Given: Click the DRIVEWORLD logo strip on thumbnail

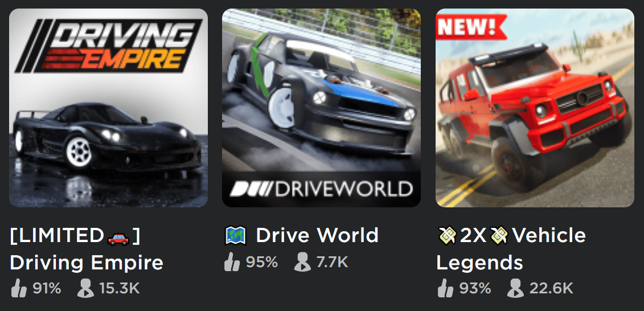Looking at the screenshot, I should click(x=322, y=189).
